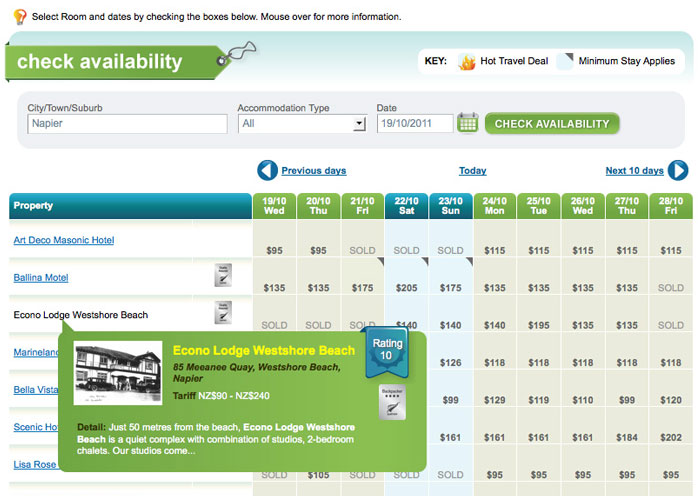Screen dimensions: 700x496
Task: Open the Marineland property link
Action: pyautogui.click(x=36, y=352)
